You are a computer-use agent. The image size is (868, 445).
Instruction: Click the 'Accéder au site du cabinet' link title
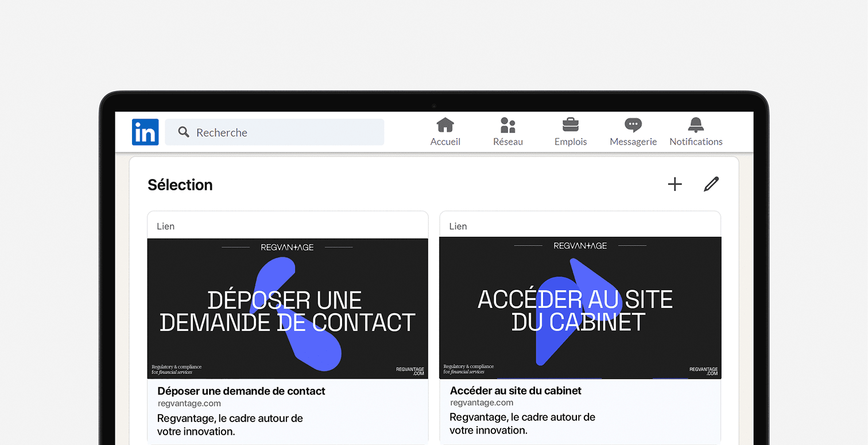pos(516,391)
